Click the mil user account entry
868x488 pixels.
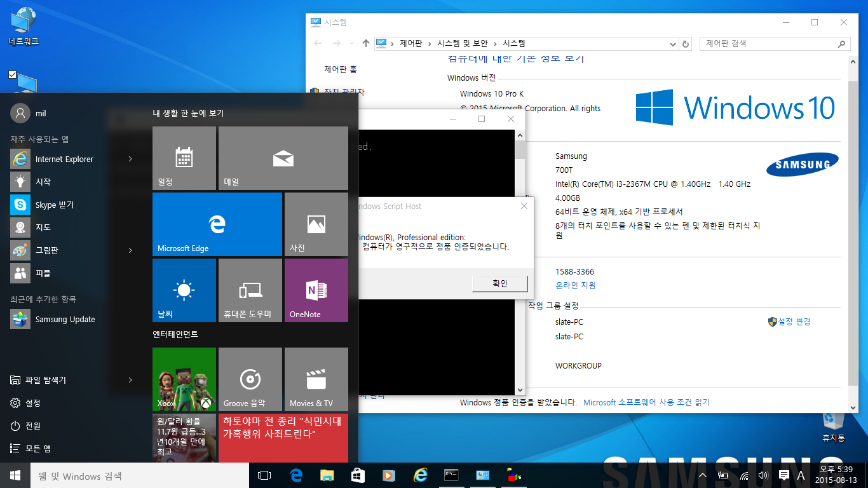(29, 113)
